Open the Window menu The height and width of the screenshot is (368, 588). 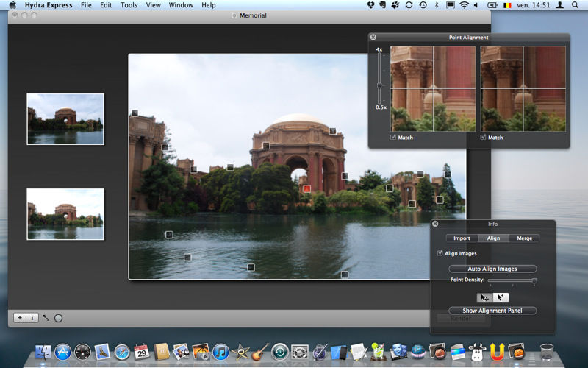point(181,5)
